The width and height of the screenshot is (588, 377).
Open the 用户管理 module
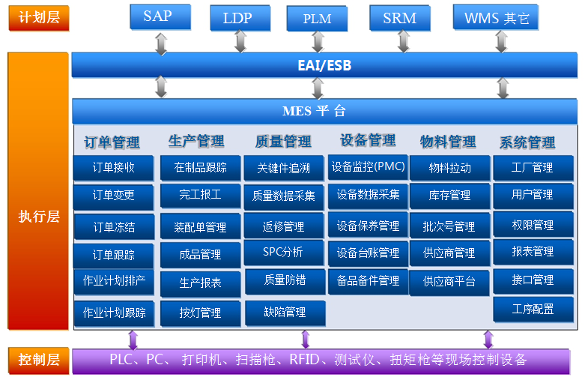click(x=533, y=196)
